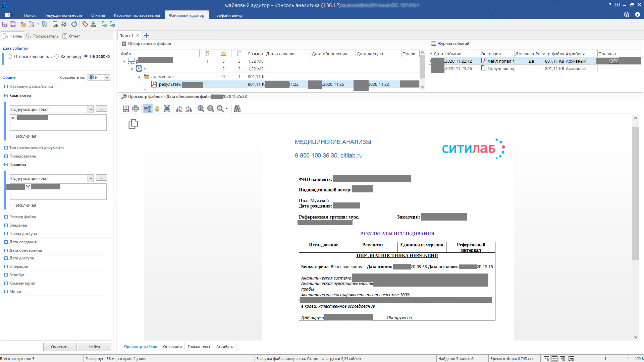This screenshot has width=644, height=362.
Task: Click the red tag icon in toolbar
Action: (x=85, y=24)
